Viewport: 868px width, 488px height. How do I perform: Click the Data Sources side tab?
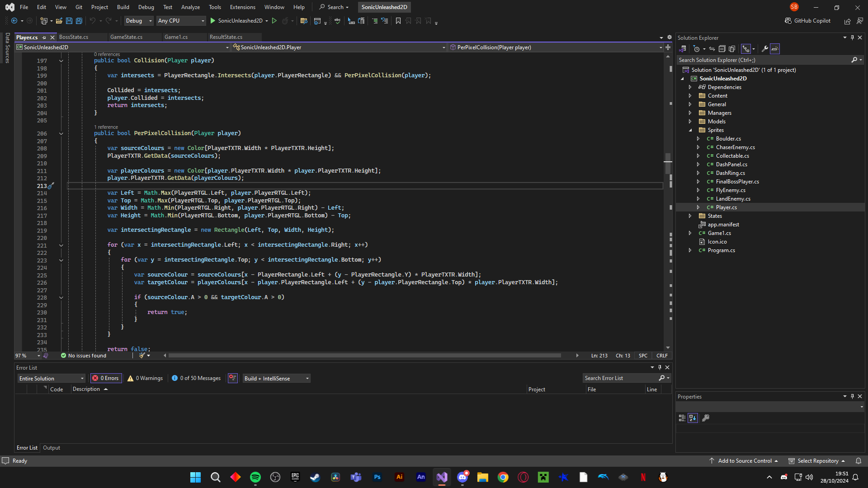pos(7,47)
